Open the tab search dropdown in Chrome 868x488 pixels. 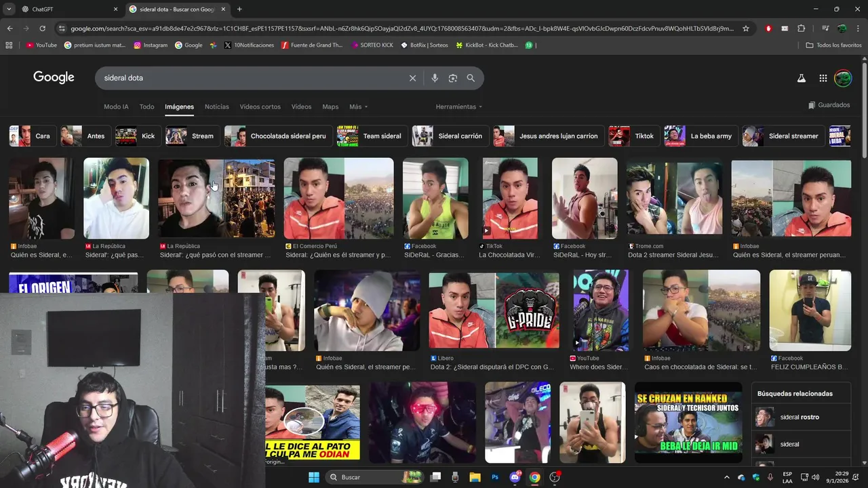(8, 9)
